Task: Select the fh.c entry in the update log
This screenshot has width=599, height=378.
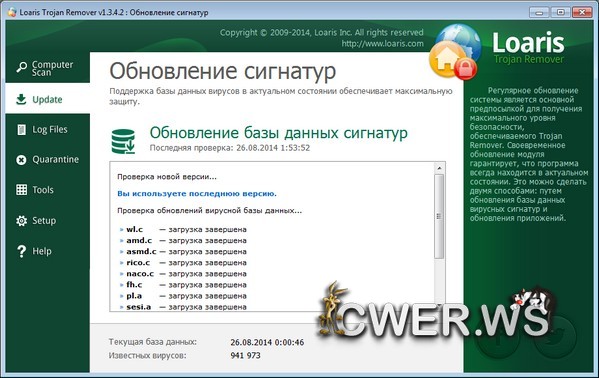Action: (183, 285)
